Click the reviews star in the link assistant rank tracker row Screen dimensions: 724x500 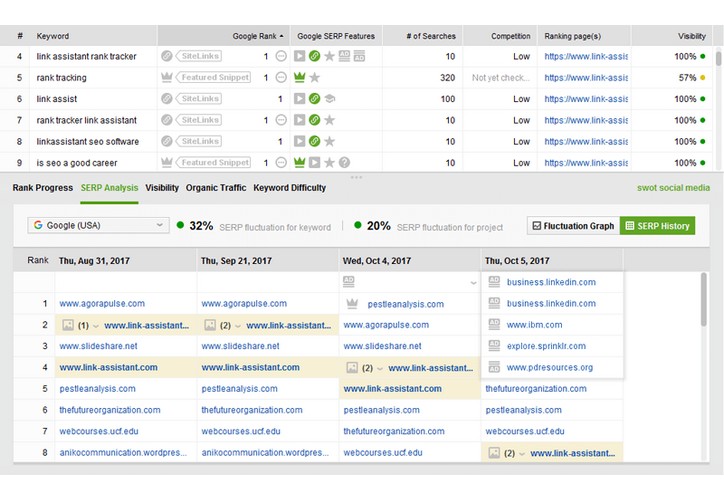tap(329, 56)
